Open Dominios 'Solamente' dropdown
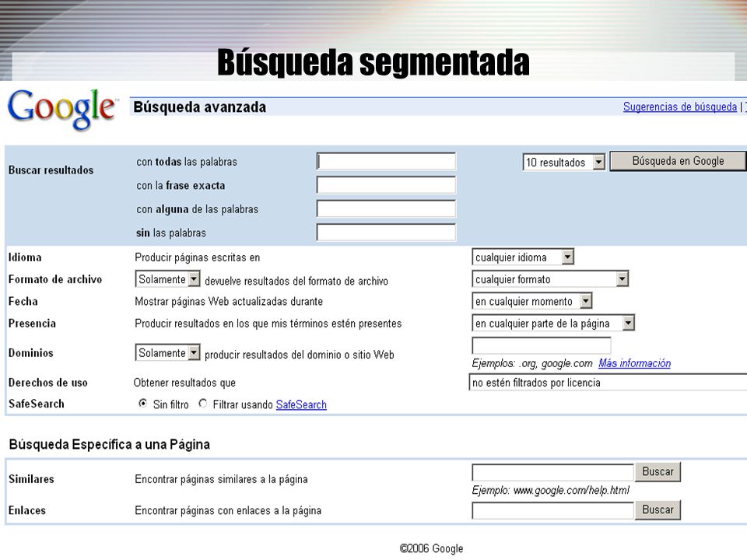747x560 pixels. coord(168,353)
